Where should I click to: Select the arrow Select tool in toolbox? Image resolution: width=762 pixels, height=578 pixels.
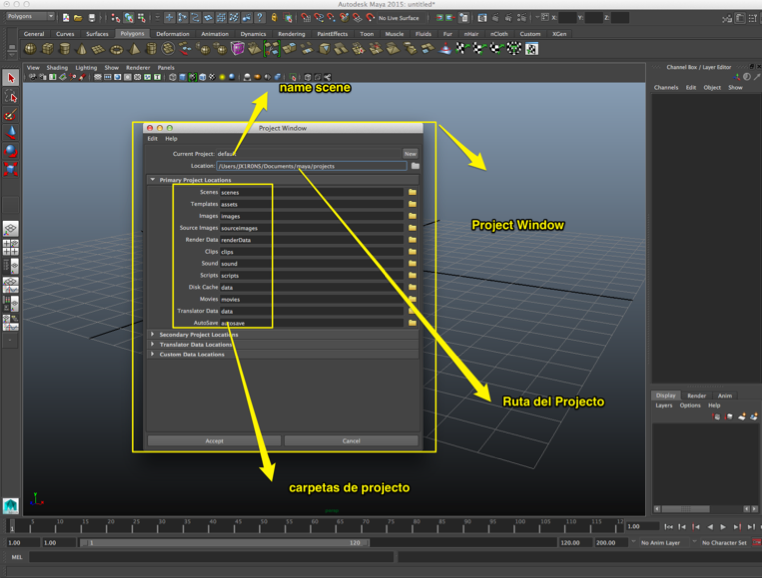pos(11,79)
